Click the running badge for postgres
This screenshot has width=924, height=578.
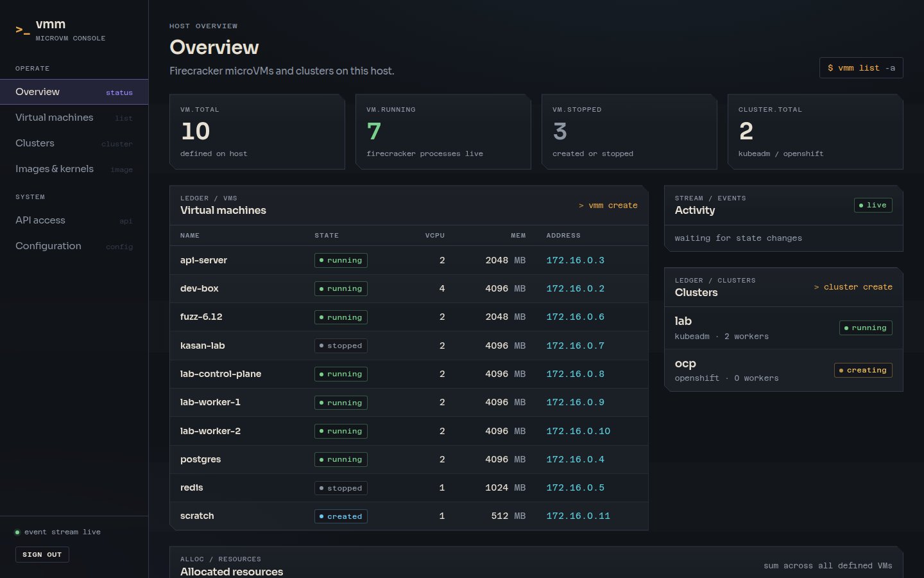point(341,459)
